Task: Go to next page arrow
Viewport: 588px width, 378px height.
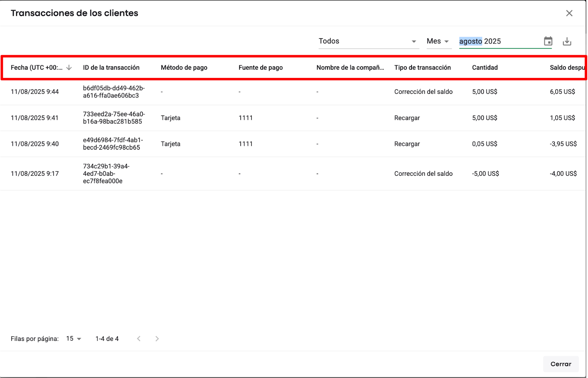Action: pyautogui.click(x=157, y=339)
